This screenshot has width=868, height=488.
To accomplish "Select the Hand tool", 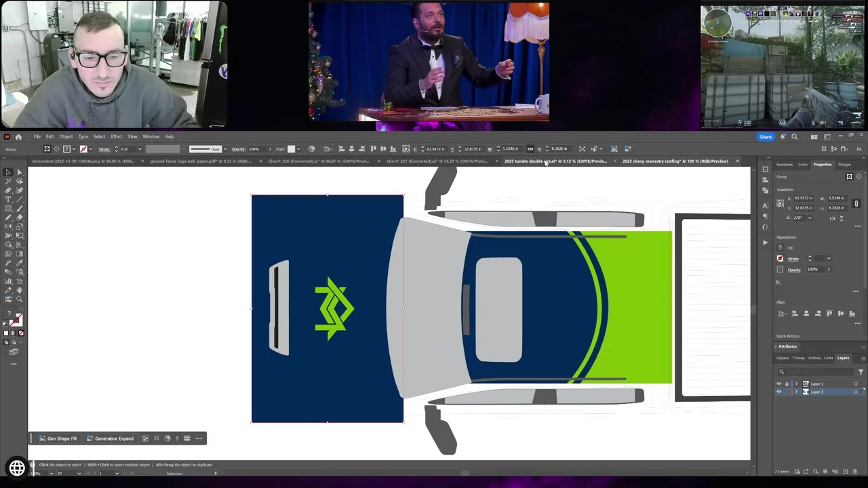I will coord(19,289).
